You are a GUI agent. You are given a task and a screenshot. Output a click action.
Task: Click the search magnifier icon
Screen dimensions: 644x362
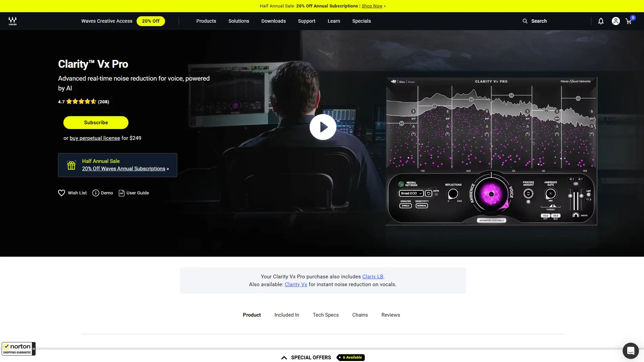525,21
